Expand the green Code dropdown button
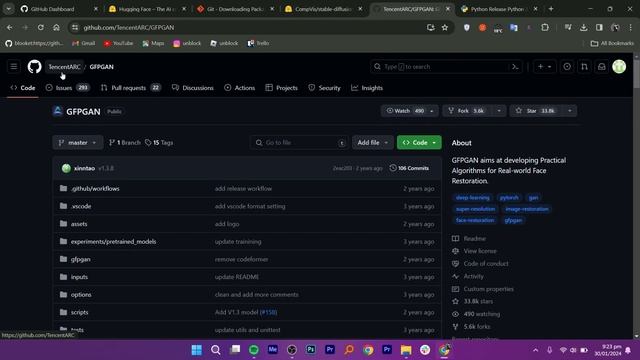 [419, 142]
